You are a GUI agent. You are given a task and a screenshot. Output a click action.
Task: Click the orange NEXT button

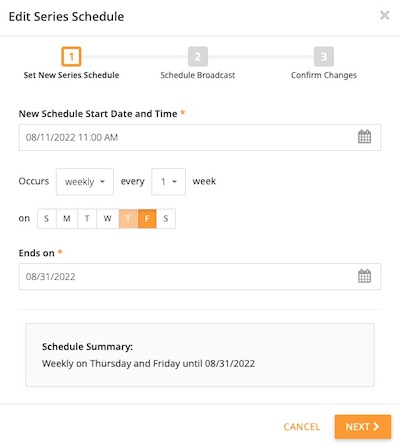(363, 427)
